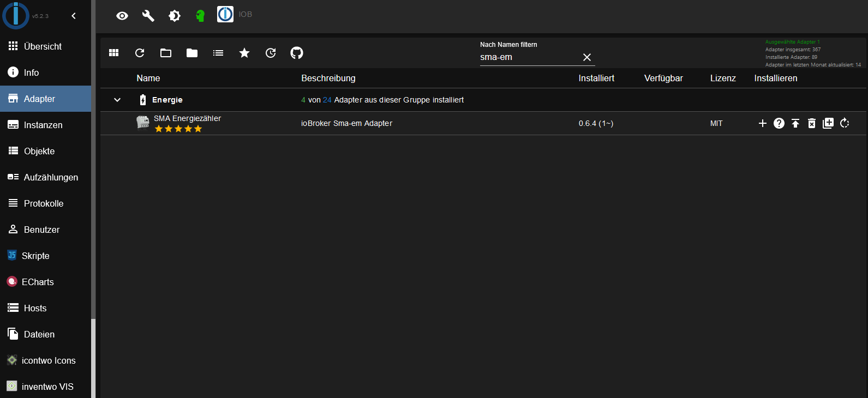
Task: Click the Energie group label
Action: pyautogui.click(x=167, y=100)
